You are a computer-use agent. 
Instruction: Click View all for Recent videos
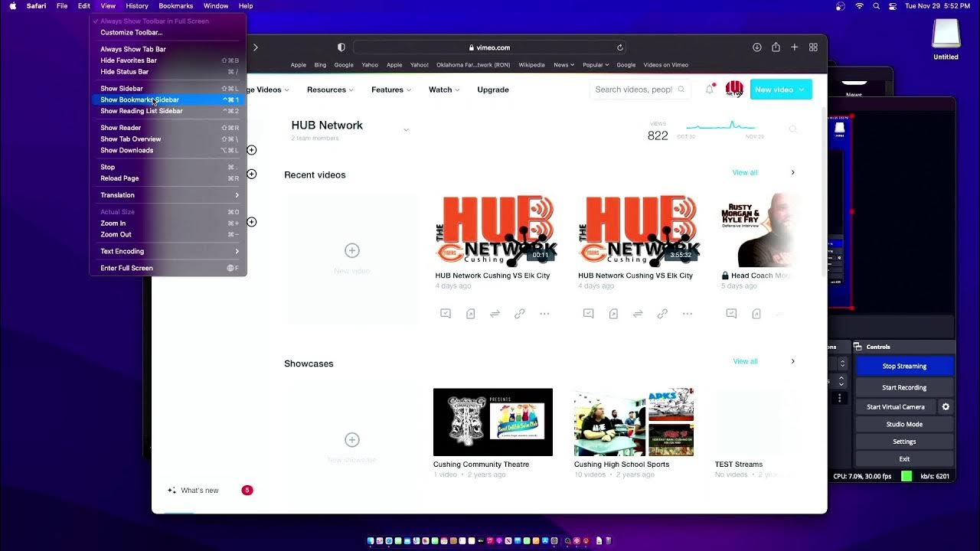coord(745,173)
